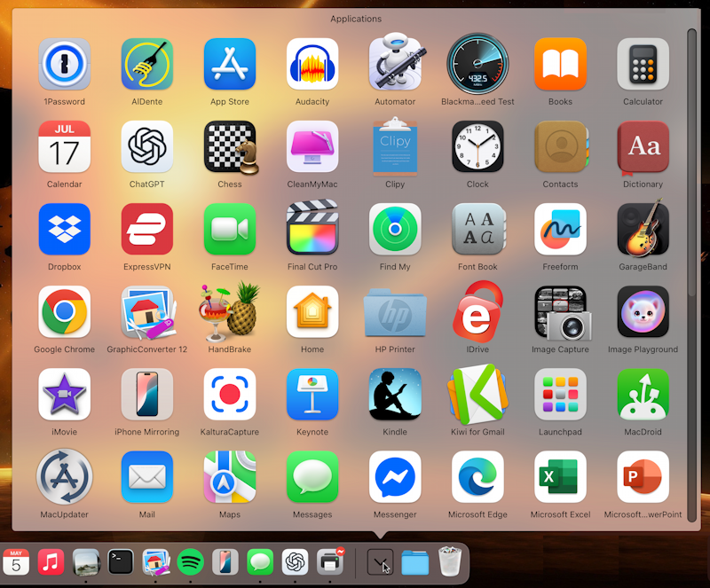Launch IDrive
This screenshot has height=588, width=710.
pyautogui.click(x=477, y=311)
